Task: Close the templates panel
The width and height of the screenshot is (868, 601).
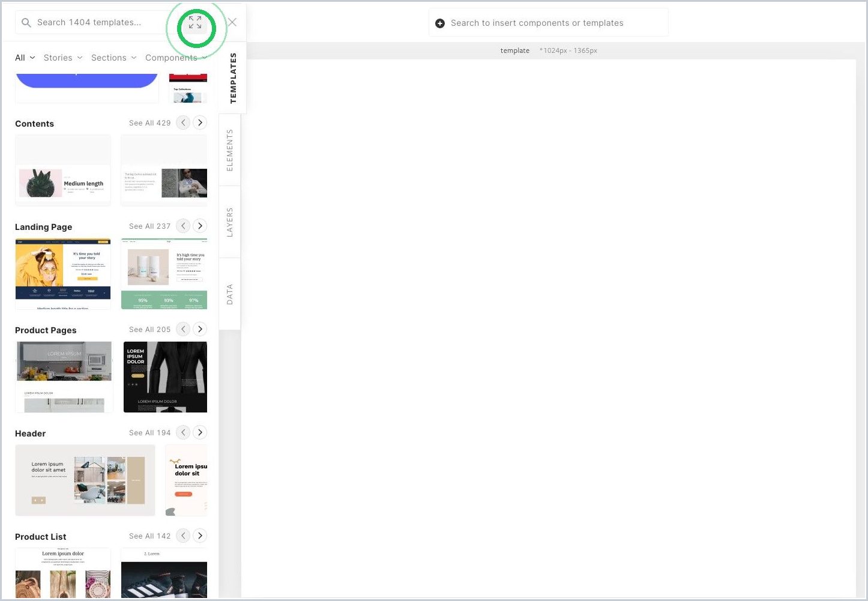Action: (x=232, y=22)
